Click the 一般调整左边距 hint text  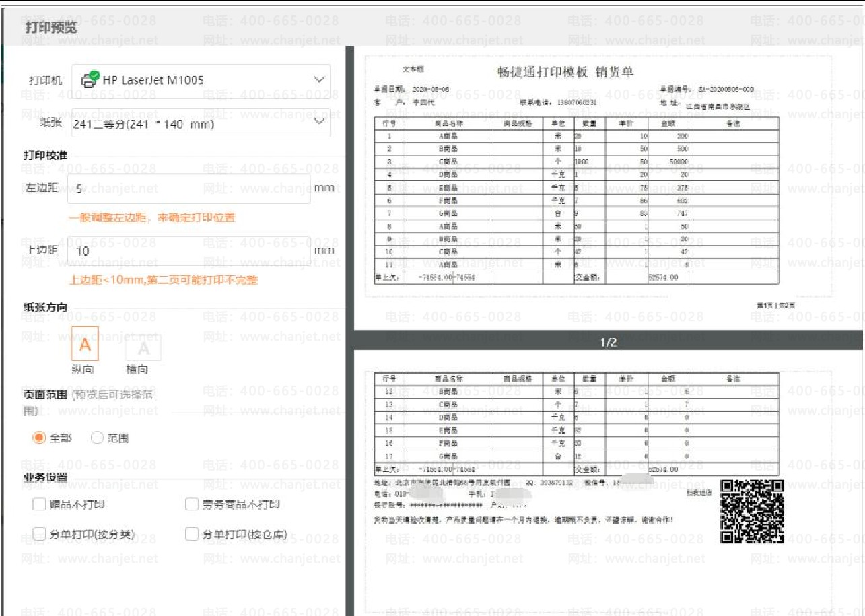pyautogui.click(x=152, y=217)
